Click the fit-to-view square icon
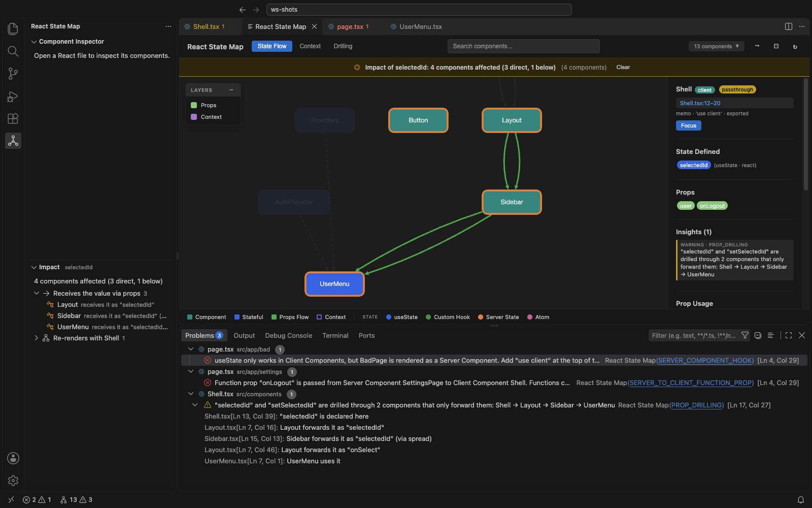The image size is (812, 508). pos(776,46)
